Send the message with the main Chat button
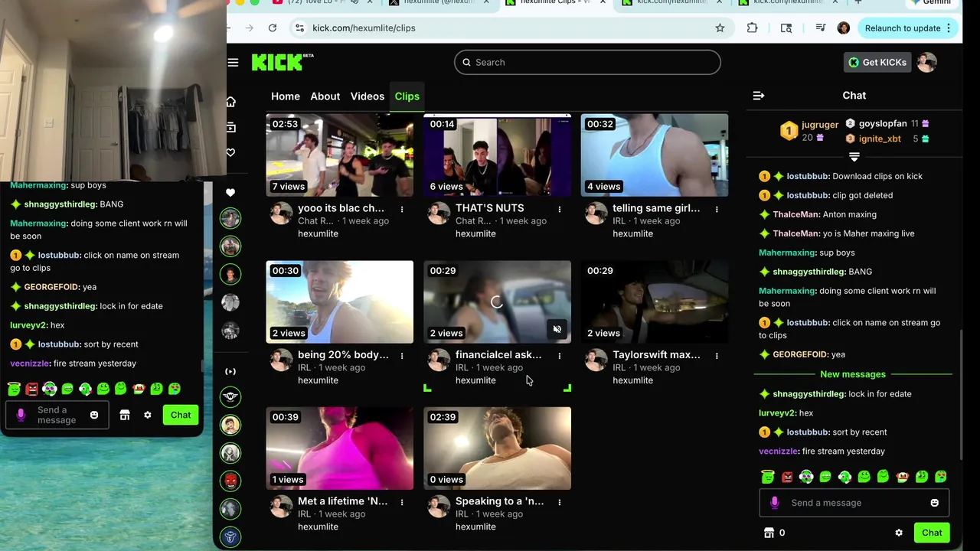This screenshot has height=551, width=980. (x=932, y=533)
